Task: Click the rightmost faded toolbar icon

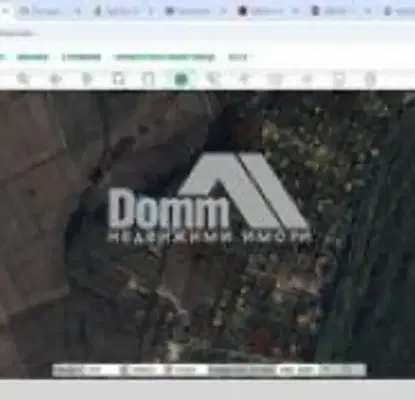Action: 370,79
